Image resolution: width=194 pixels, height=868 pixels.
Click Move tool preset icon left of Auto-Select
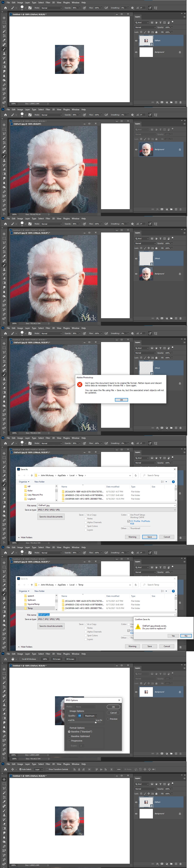tap(13, 769)
